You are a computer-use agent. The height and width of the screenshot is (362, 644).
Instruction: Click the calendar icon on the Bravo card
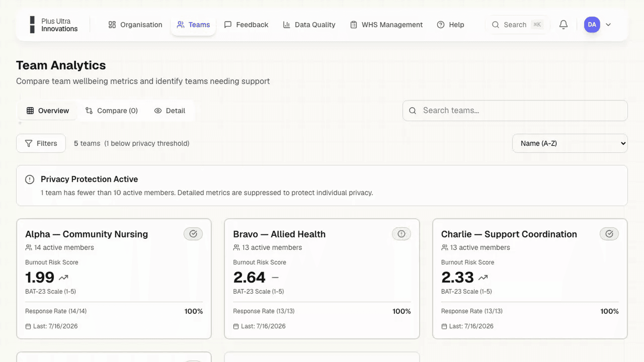tap(236, 326)
